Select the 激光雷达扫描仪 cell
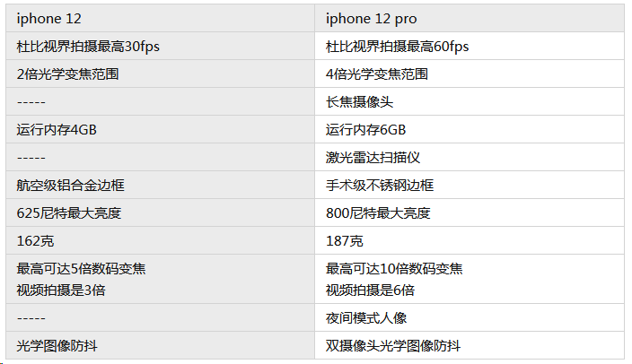 click(x=470, y=158)
